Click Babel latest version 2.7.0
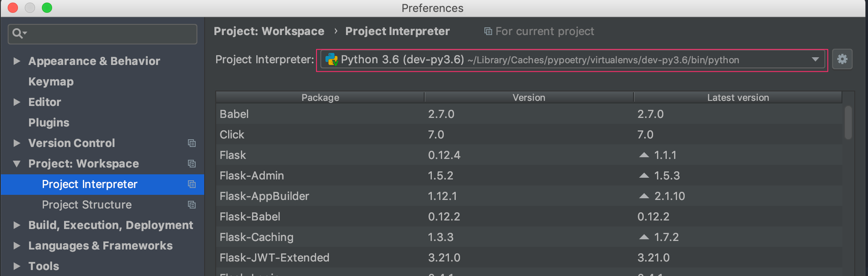 coord(651,114)
